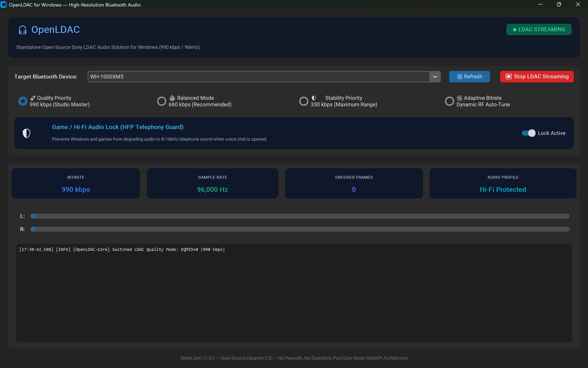Click the cycle icon beside Adaptive Bitrate
This screenshot has height=368, width=588.
click(459, 98)
